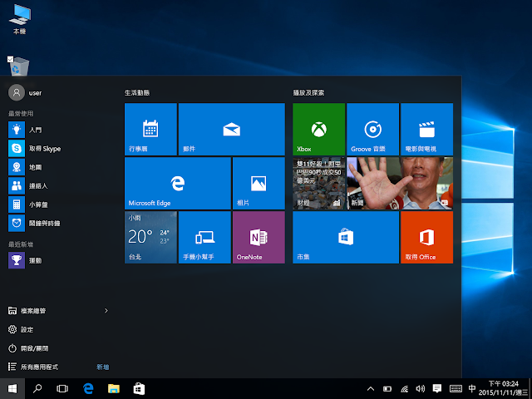The image size is (532, 399).
Task: Open the Movies & TV (電影與電視) tile
Action: click(426, 130)
